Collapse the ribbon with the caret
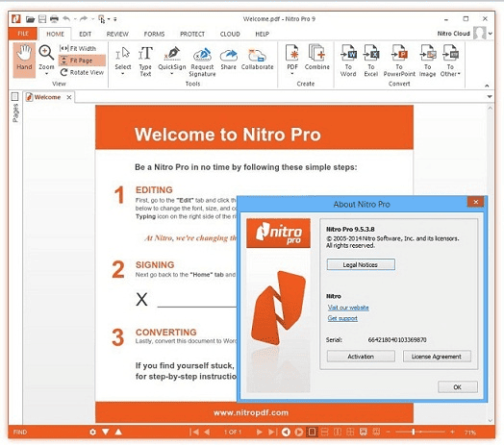This screenshot has height=445, width=504. (487, 86)
